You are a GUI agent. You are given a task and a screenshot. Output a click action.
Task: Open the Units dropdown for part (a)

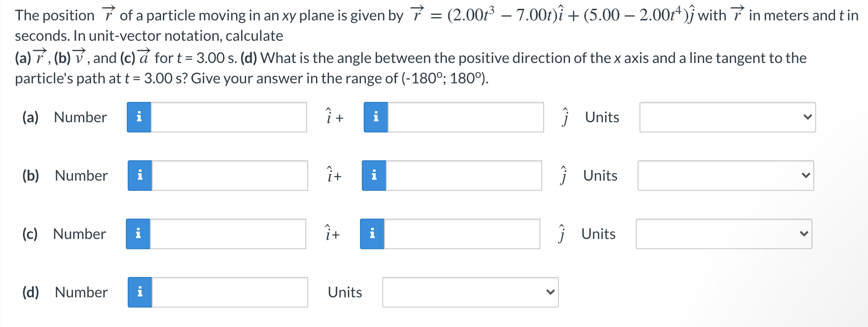[x=727, y=118]
